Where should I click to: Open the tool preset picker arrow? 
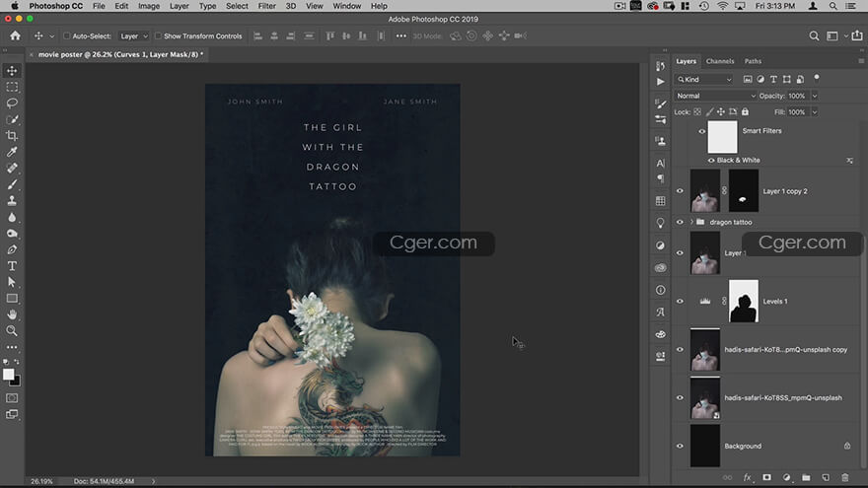point(52,36)
